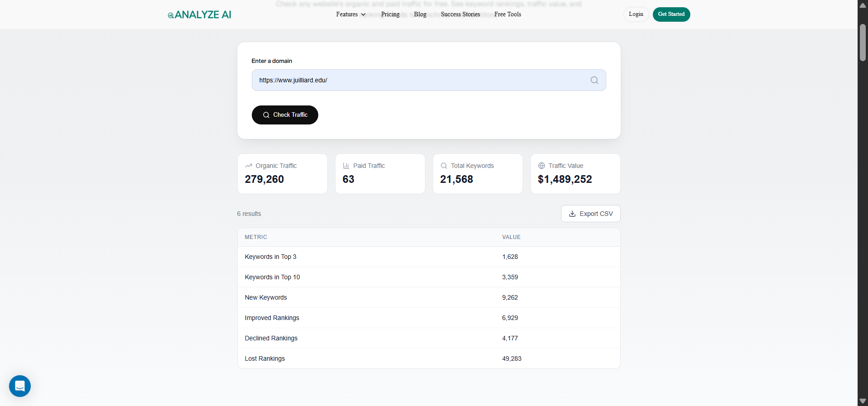Click the value 49,283
Screen dimensions: 868x406
click(x=512, y=358)
